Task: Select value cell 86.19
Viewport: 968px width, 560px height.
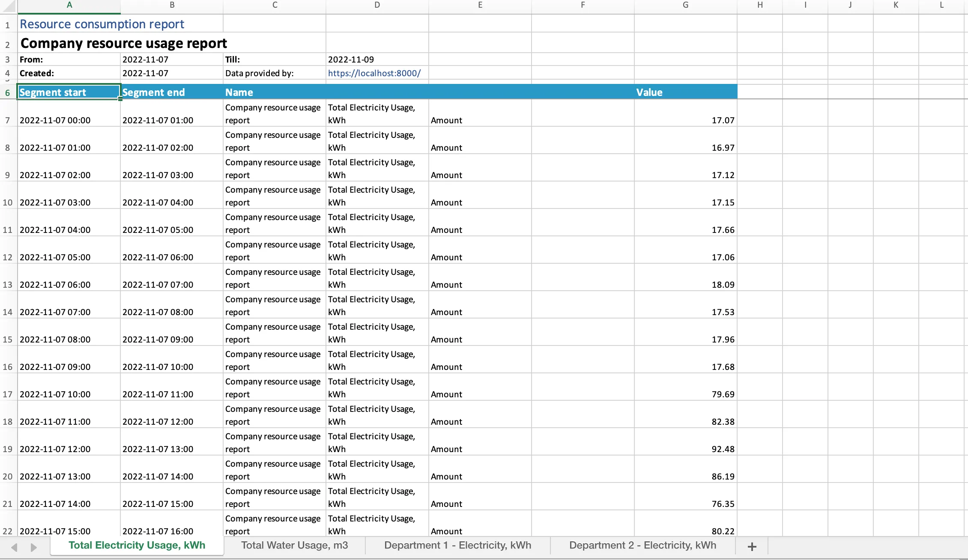Action: click(x=686, y=470)
